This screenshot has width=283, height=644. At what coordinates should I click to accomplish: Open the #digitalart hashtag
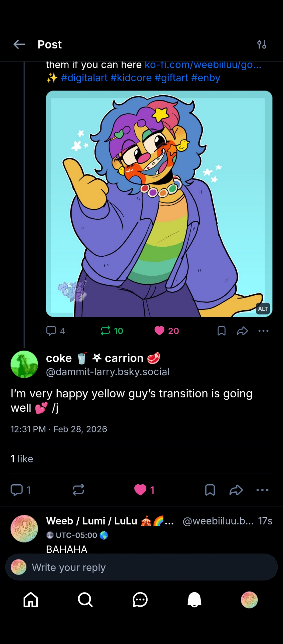84,78
